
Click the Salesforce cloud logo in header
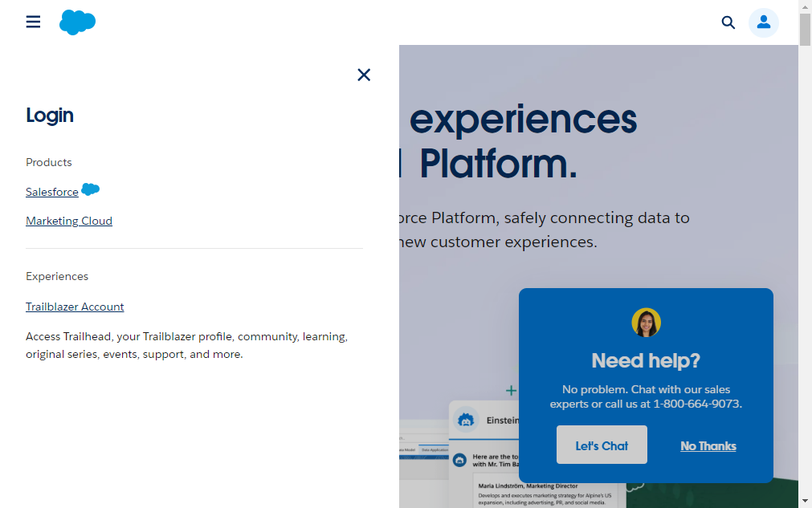point(78,22)
